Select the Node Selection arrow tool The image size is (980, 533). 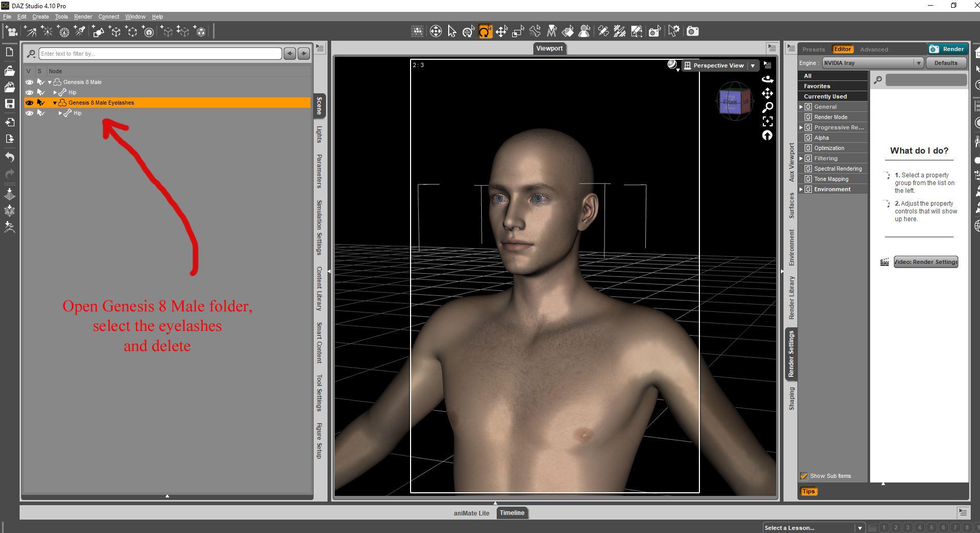452,31
